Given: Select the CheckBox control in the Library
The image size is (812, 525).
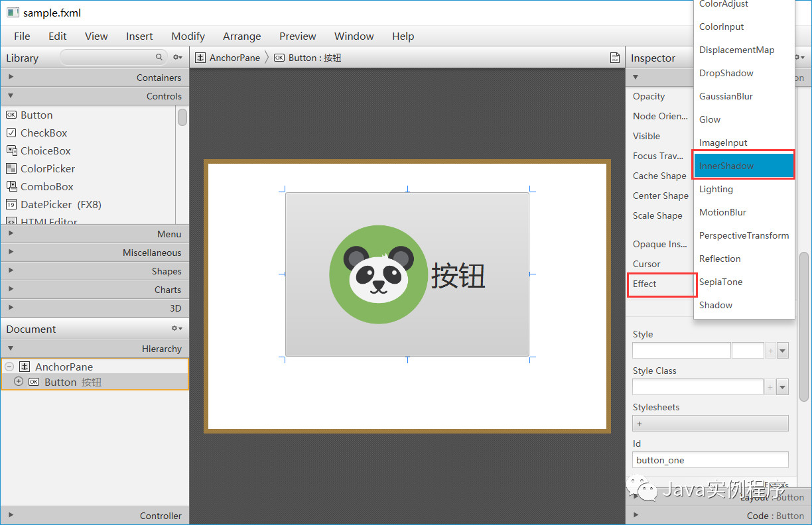Looking at the screenshot, I should (x=44, y=133).
